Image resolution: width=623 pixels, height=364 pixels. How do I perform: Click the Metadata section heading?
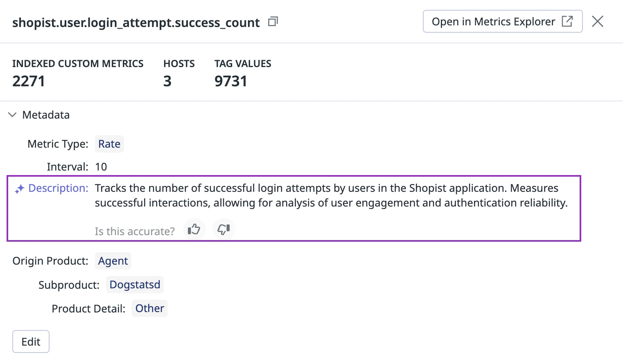coord(46,115)
